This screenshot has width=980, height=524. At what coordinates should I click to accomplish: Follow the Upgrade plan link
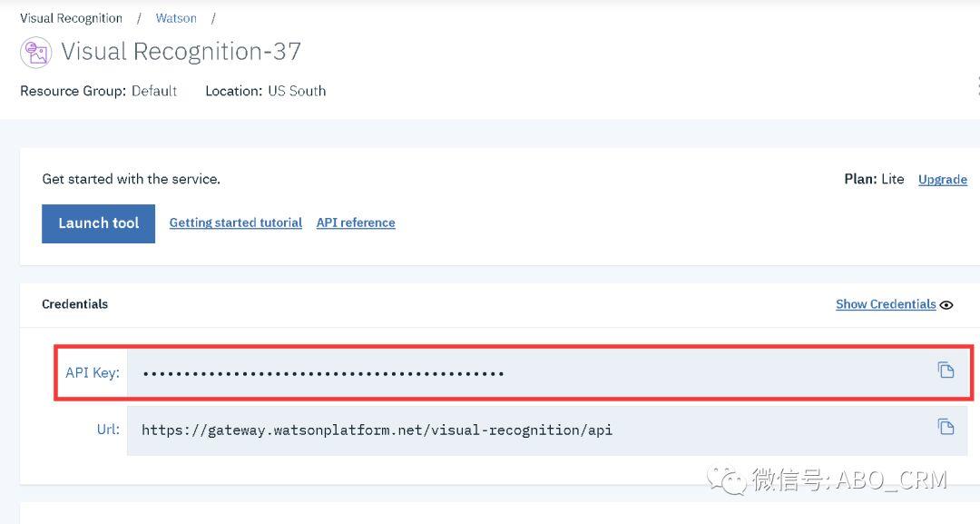pyautogui.click(x=943, y=180)
